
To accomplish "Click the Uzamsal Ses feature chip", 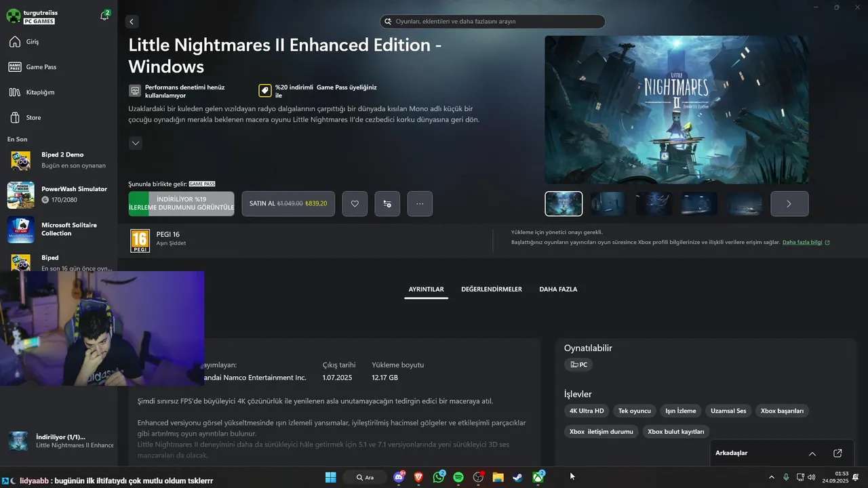I will click(x=728, y=411).
